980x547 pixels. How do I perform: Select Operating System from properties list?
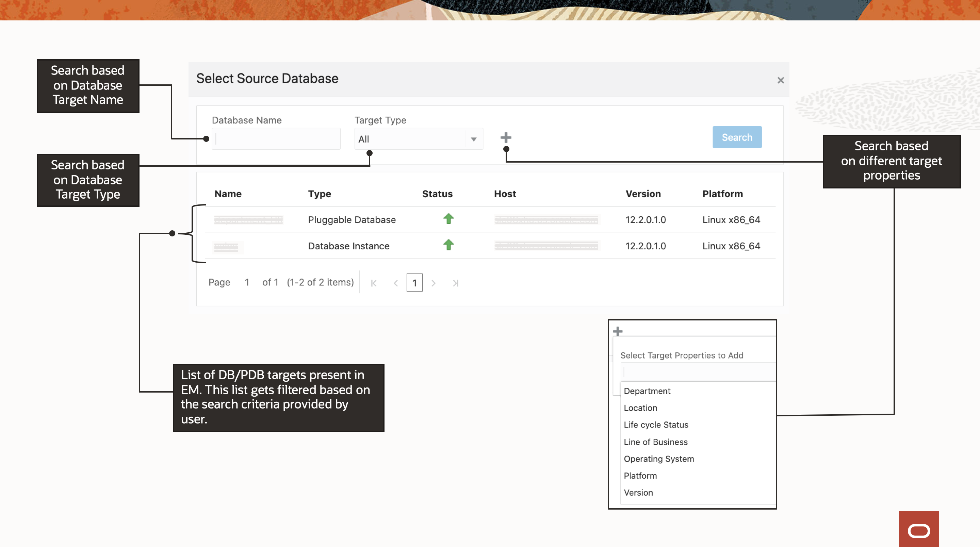658,459
